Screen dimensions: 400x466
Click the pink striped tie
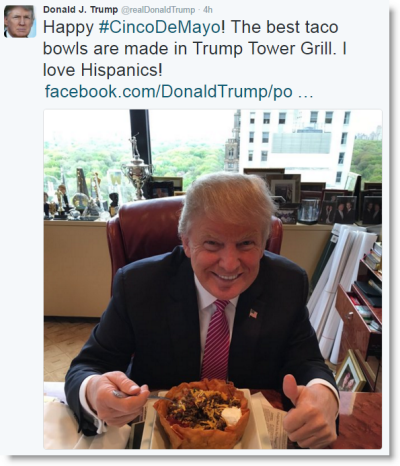[x=216, y=341]
